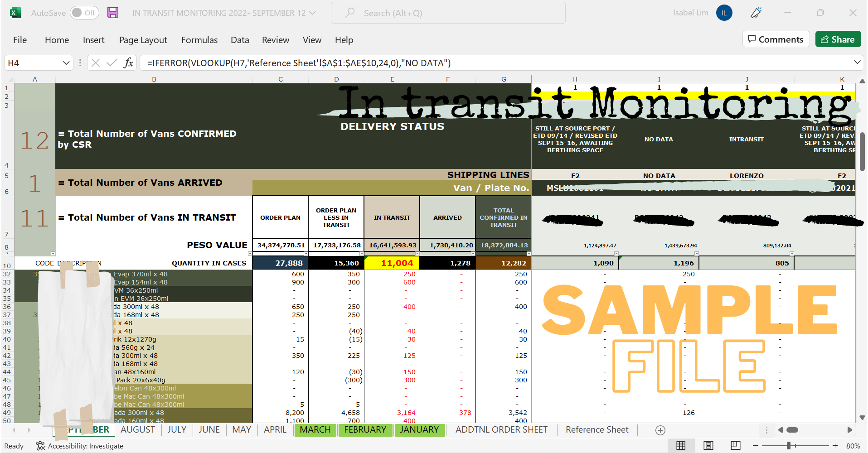Switch to the Data ribbon tab
This screenshot has height=453, width=868.
[x=240, y=40]
